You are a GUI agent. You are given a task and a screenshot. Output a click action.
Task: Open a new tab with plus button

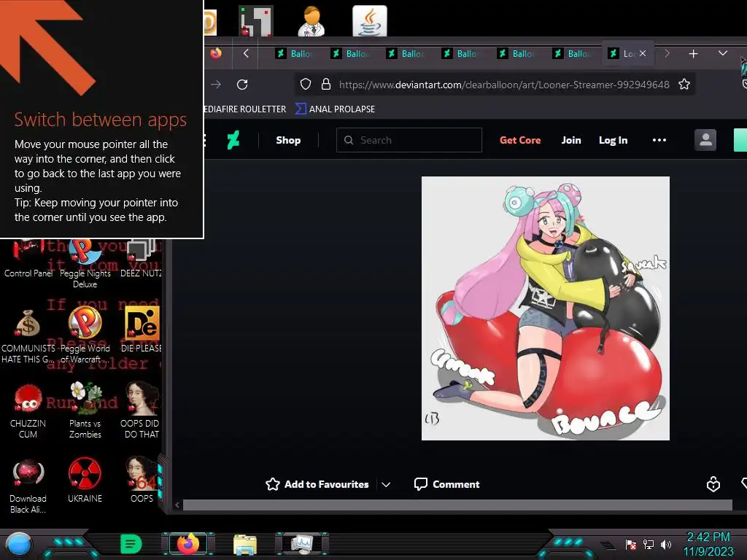coord(693,54)
